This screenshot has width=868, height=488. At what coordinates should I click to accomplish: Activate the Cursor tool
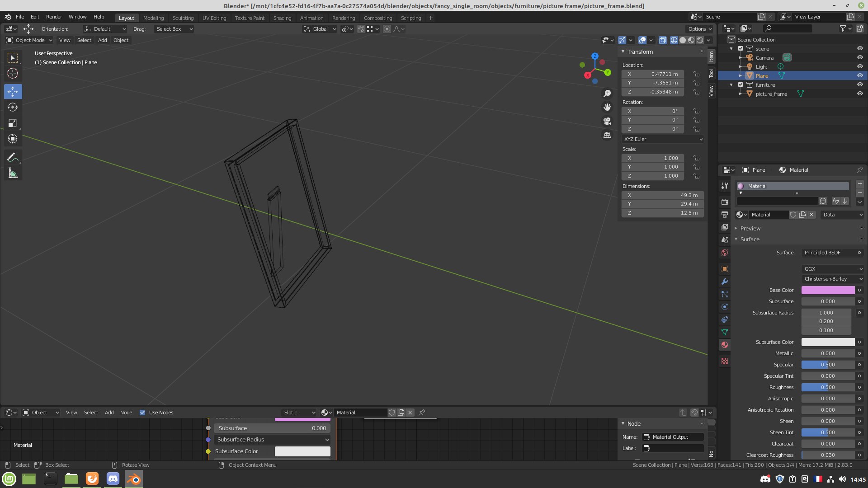tap(13, 73)
